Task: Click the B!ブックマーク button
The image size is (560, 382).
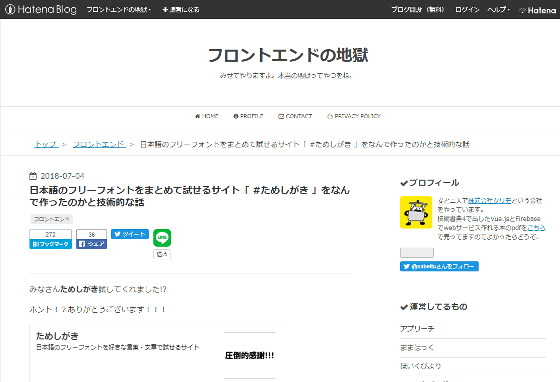Action: click(50, 244)
